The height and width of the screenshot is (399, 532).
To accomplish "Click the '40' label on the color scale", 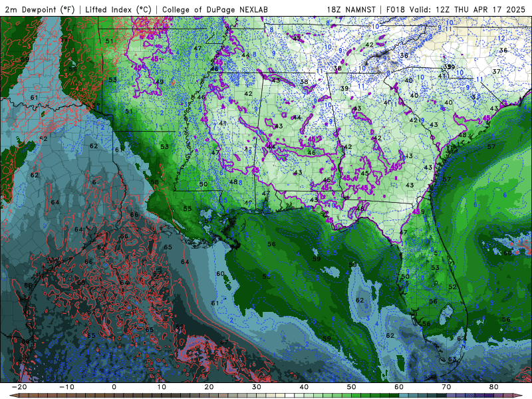I will coord(304,387).
